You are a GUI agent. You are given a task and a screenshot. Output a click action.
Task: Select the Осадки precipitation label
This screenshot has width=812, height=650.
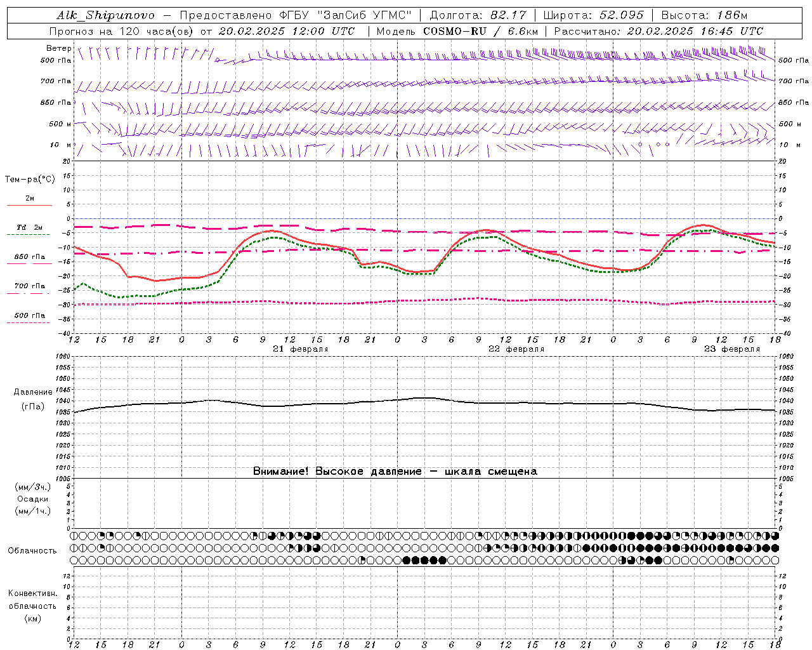pyautogui.click(x=33, y=499)
